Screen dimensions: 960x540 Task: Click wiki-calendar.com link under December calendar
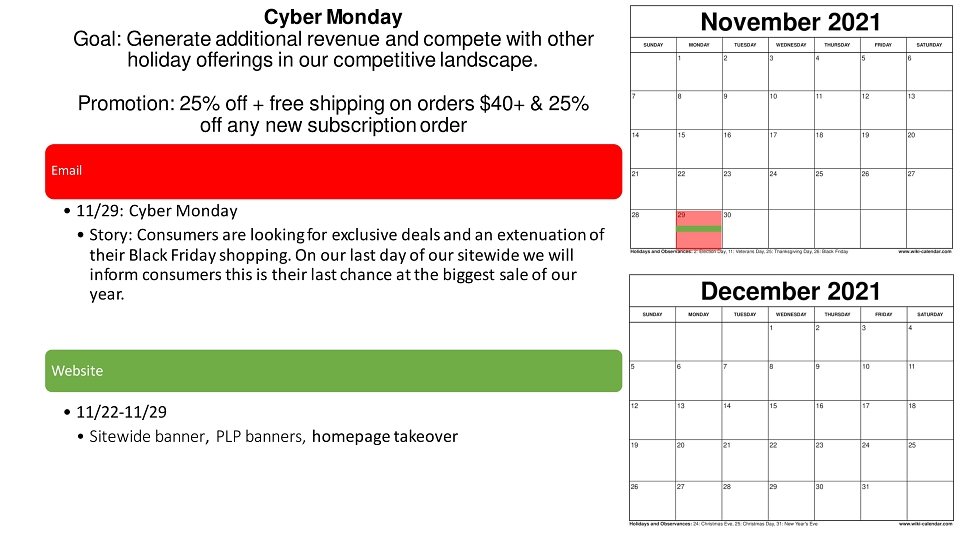[925, 524]
